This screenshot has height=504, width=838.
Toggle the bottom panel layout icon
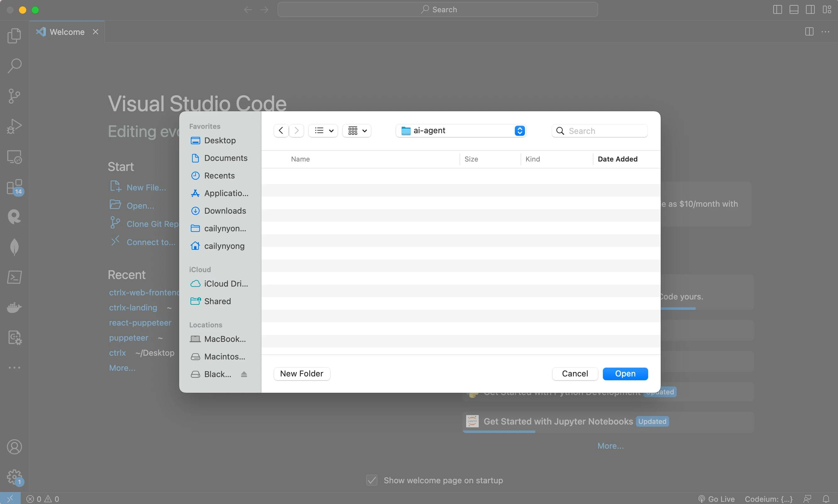click(793, 9)
